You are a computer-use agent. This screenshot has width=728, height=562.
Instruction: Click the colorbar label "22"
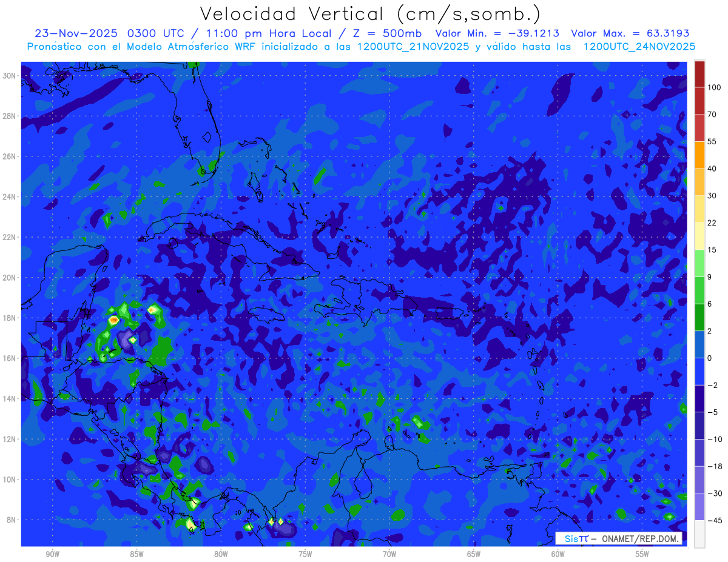tap(712, 222)
